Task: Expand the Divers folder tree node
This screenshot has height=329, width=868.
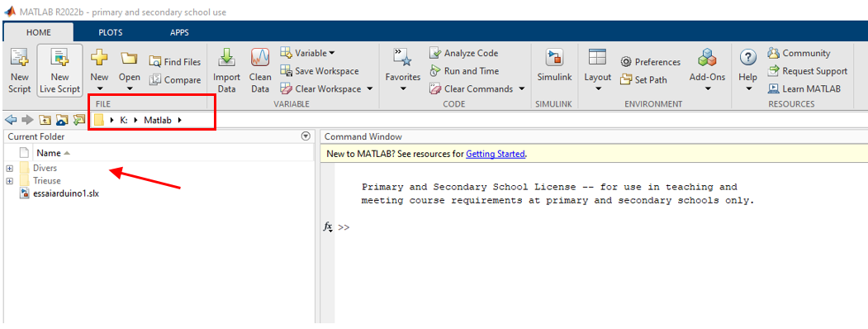Action: 9,168
